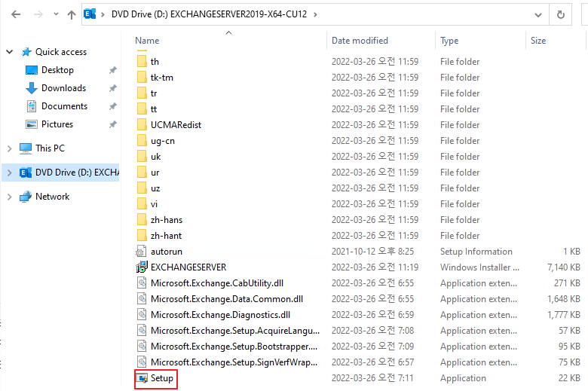Screen dimensions: 588x391
Task: Click the folder name "tt"
Action: point(154,109)
